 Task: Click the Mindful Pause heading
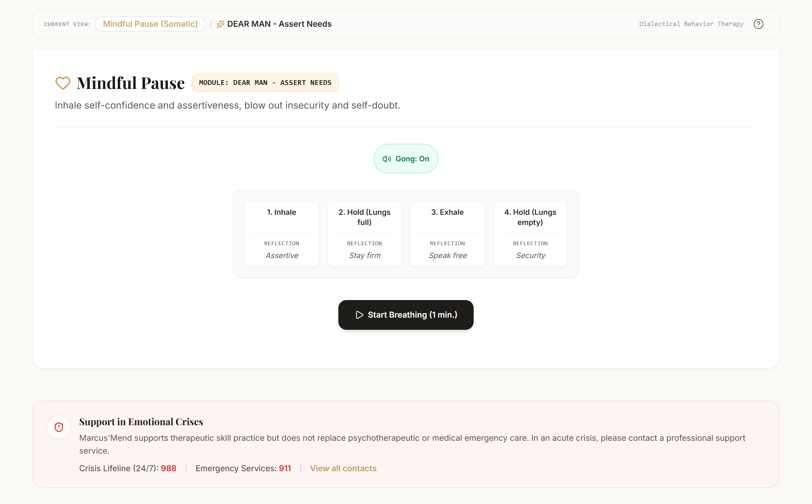point(131,83)
